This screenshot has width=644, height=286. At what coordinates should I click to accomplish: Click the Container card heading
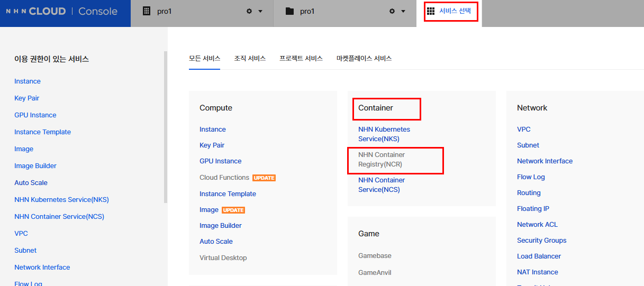376,108
